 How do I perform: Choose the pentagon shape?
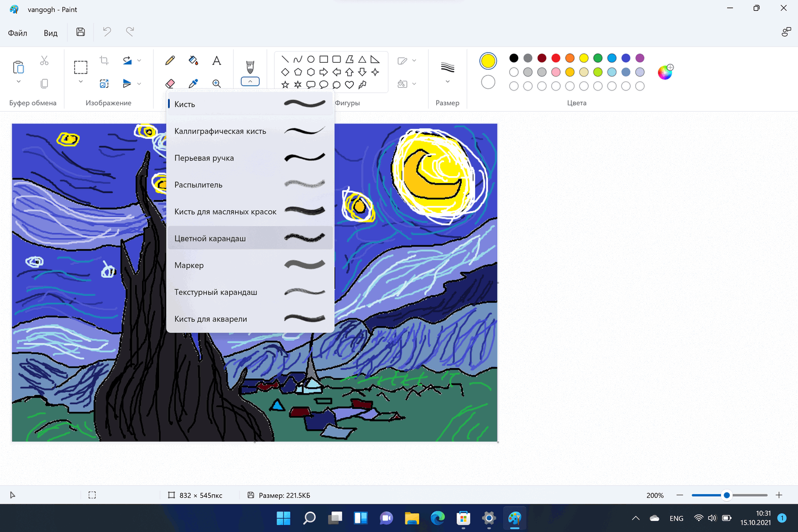pos(298,72)
